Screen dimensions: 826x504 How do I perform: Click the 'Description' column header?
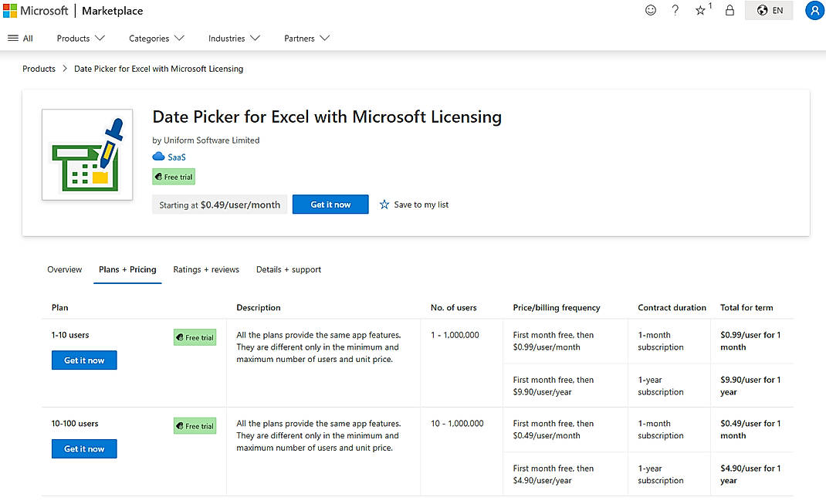click(x=258, y=307)
